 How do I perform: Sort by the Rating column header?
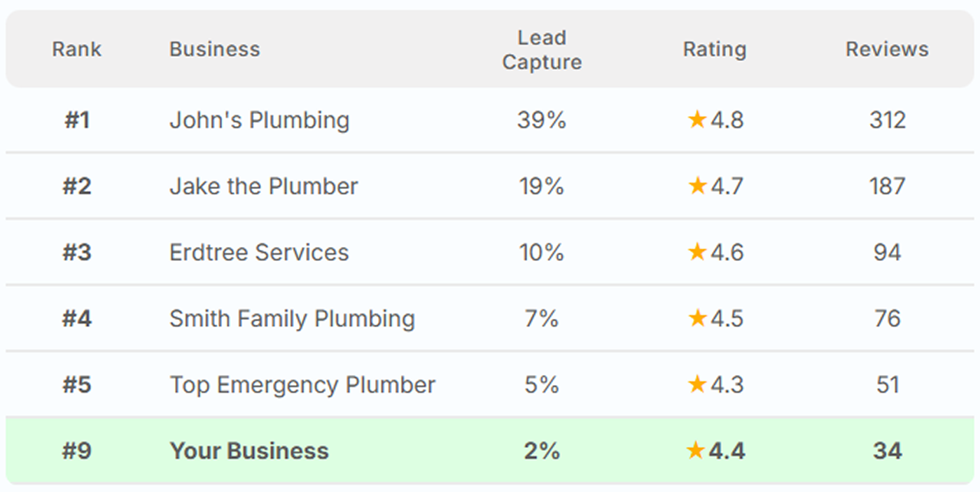coord(715,49)
